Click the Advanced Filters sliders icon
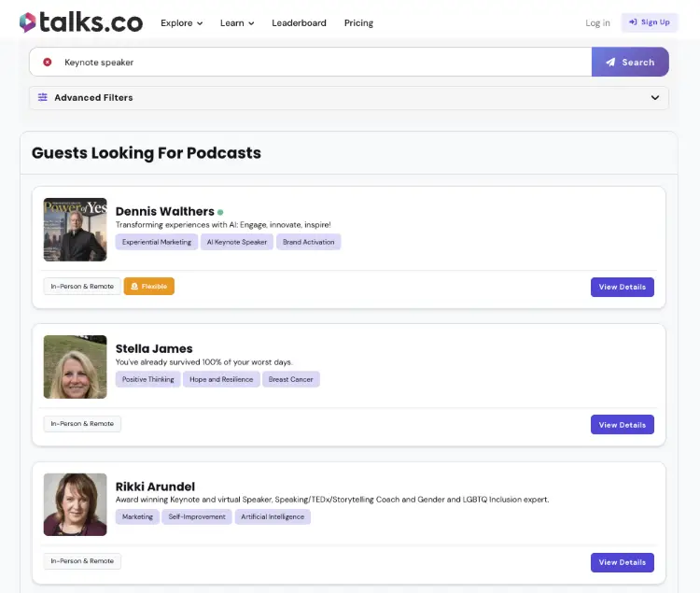 pyautogui.click(x=42, y=97)
